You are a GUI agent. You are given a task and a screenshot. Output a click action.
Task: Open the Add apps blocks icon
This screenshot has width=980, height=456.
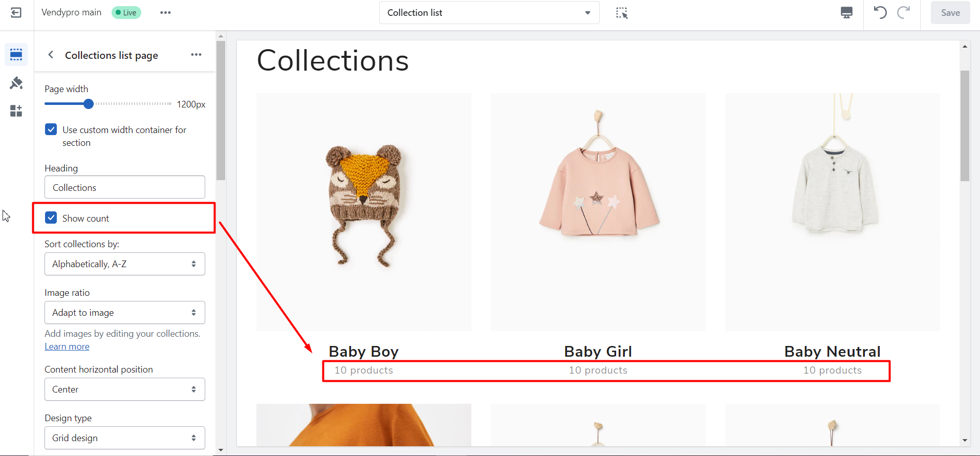point(16,111)
